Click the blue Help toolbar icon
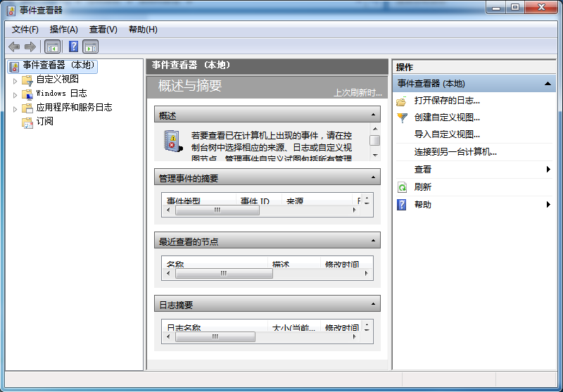The width and height of the screenshot is (563, 392). click(73, 46)
